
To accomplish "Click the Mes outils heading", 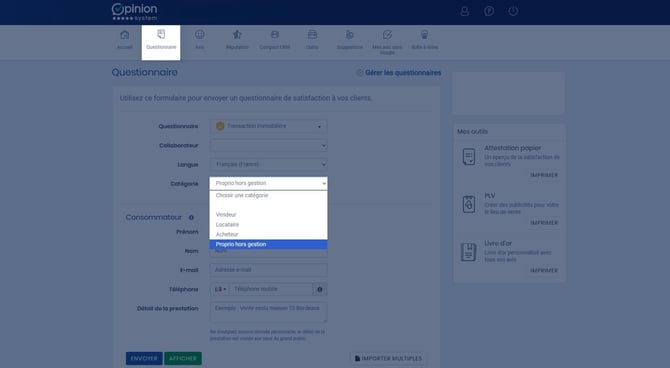I will tap(472, 132).
